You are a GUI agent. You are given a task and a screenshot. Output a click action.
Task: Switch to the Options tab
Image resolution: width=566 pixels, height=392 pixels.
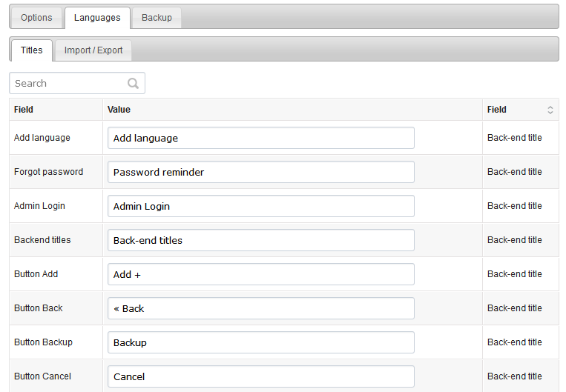click(36, 18)
